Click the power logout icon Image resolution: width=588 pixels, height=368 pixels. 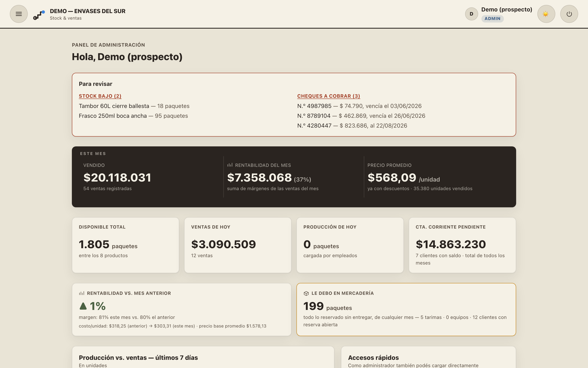[x=569, y=14]
